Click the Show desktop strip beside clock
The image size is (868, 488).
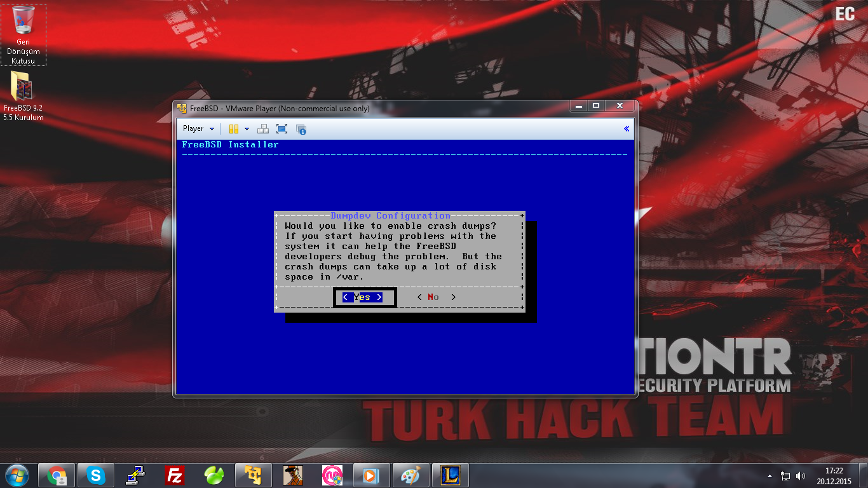click(863, 475)
